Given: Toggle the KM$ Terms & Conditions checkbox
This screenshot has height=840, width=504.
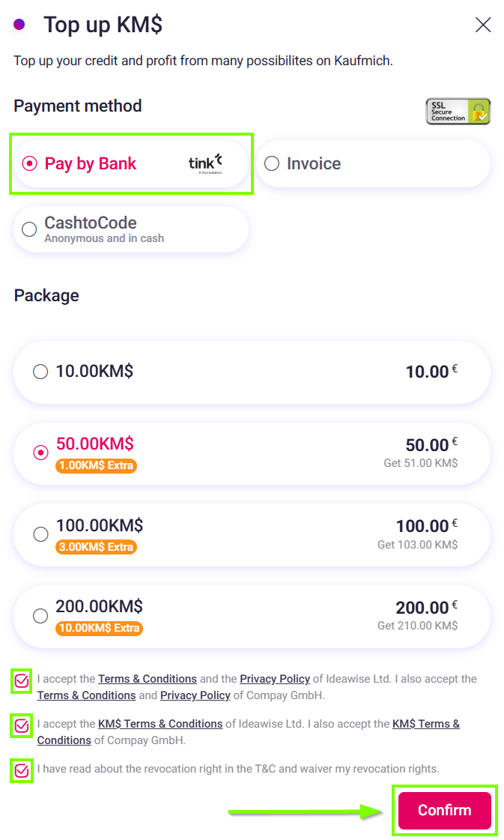Looking at the screenshot, I should click(22, 726).
